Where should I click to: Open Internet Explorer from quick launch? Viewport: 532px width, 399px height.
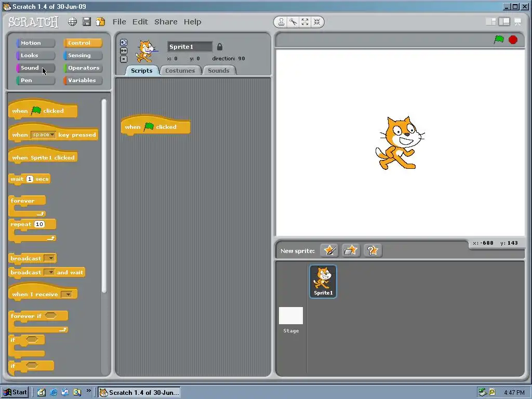click(54, 392)
